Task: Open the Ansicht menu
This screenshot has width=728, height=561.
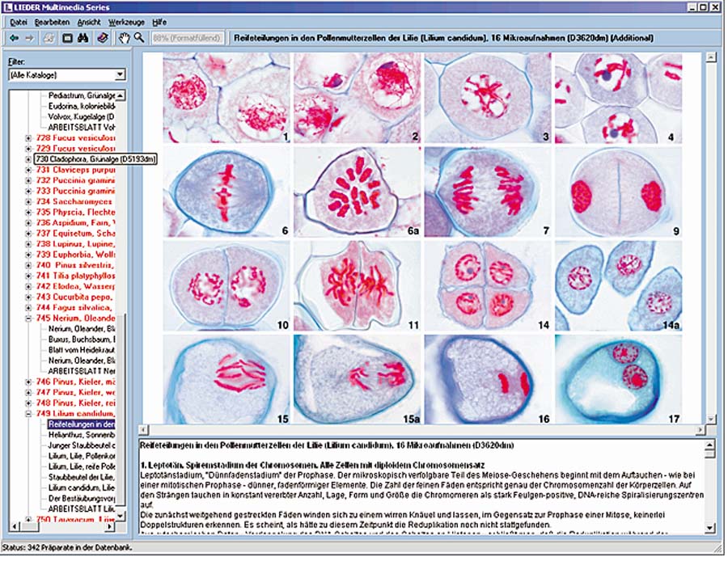Action: click(89, 23)
